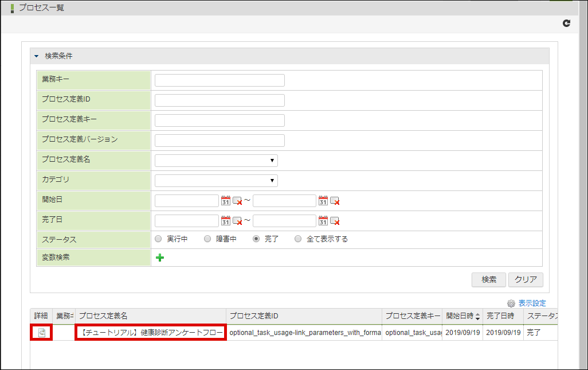The height and width of the screenshot is (370, 588).
Task: Select the 完了 status radio button
Action: [256, 239]
